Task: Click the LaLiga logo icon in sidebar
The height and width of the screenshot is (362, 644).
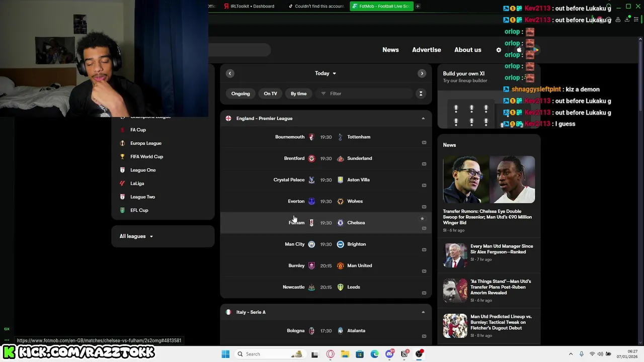Action: tap(122, 184)
